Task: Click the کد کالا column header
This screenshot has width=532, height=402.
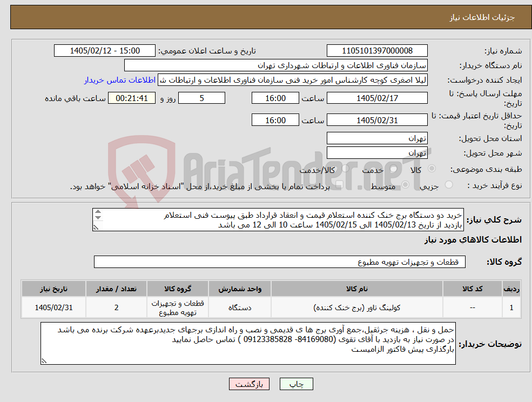Action: (x=472, y=289)
